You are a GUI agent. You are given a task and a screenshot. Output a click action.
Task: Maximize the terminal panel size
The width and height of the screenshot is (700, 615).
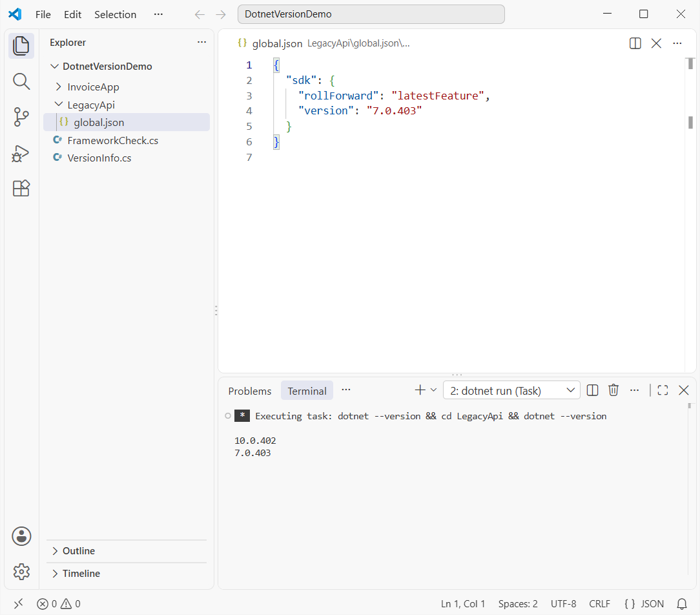(x=663, y=390)
